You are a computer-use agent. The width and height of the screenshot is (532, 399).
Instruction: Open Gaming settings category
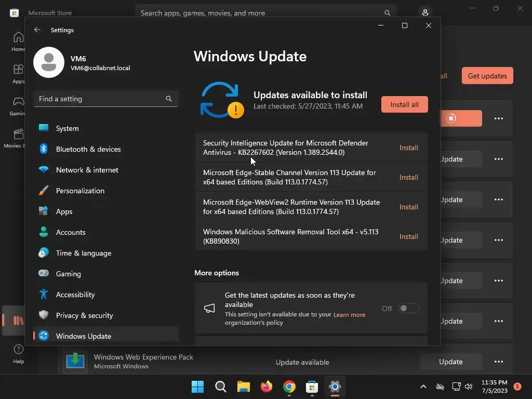tap(106, 274)
